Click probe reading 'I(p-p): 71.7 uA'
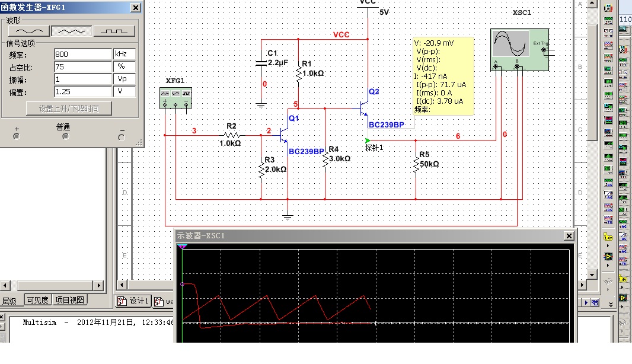632x364 pixels. click(441, 85)
